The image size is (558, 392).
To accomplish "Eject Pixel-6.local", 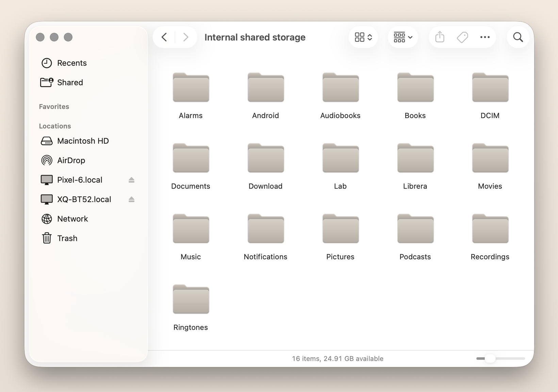I will 132,180.
